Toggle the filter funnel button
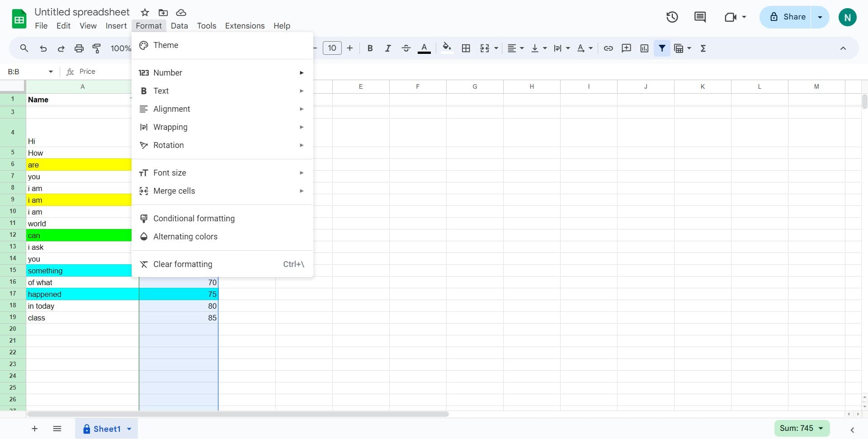 coord(662,48)
